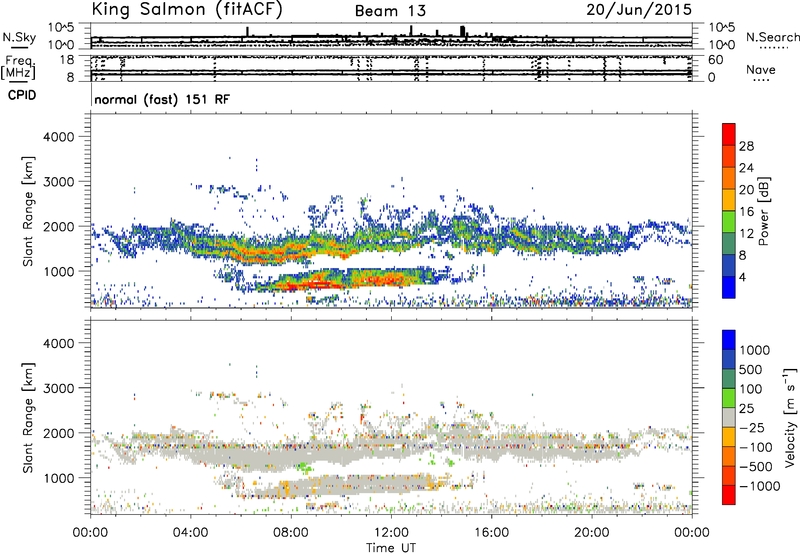The height and width of the screenshot is (554, 800).
Task: Click the -100 velocity colorbar tick label
Action: click(x=756, y=447)
